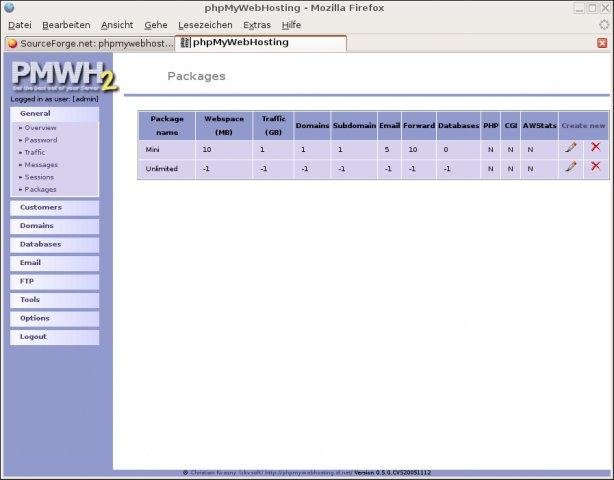Expand the Options sidebar section
Image resolution: width=614 pixels, height=480 pixels.
click(54, 319)
